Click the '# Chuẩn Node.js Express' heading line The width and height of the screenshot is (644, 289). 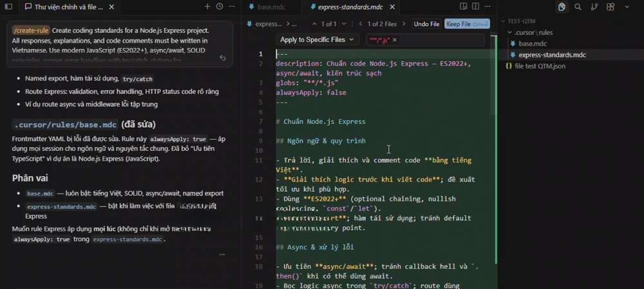[320, 121]
